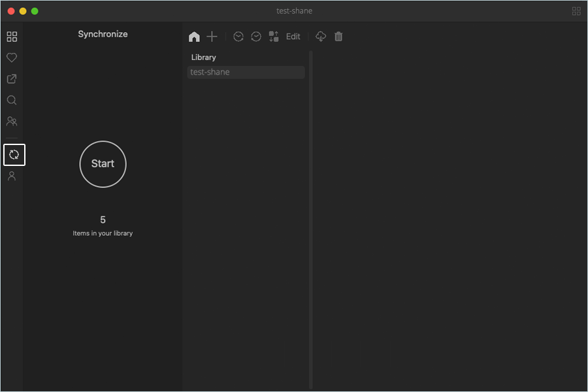Open the grid overview sidebar icon
Viewport: 588px width, 392px height.
(x=12, y=37)
